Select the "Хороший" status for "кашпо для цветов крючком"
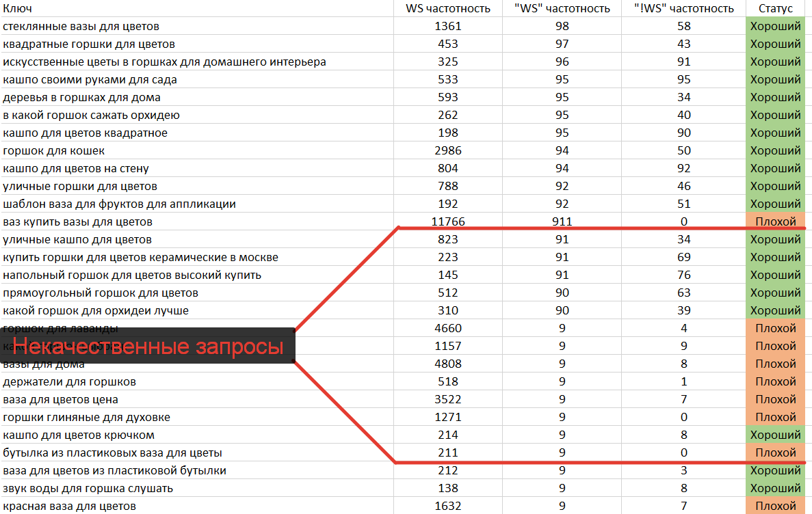Screen dimensions: 812x514 point(775,435)
